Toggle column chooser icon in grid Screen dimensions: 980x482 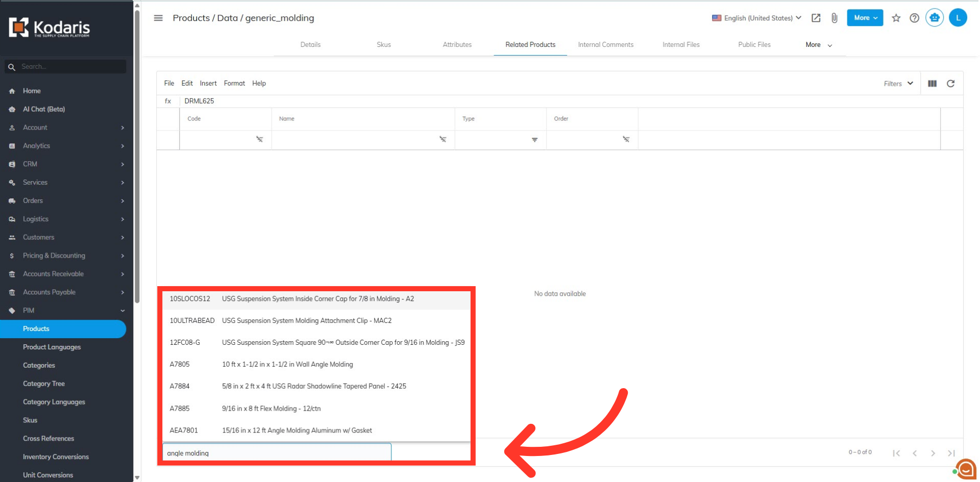point(932,84)
